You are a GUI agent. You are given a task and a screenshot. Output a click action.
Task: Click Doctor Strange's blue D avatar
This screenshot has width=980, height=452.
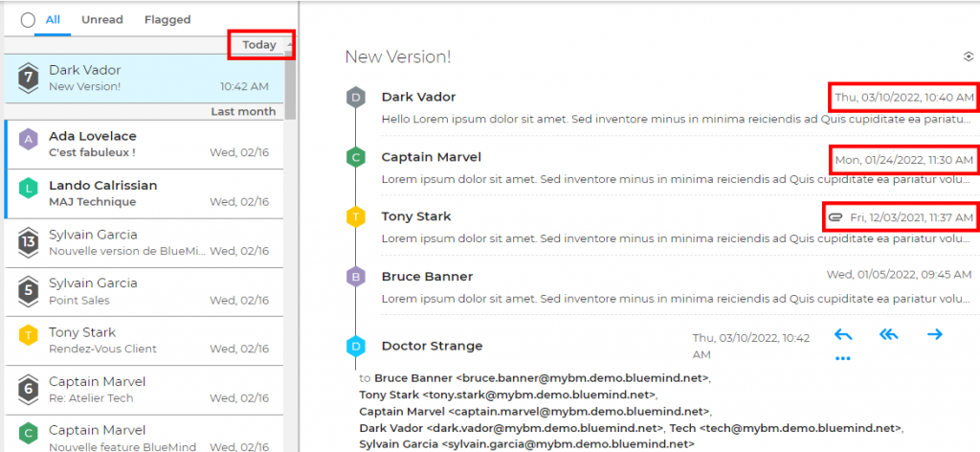click(356, 347)
